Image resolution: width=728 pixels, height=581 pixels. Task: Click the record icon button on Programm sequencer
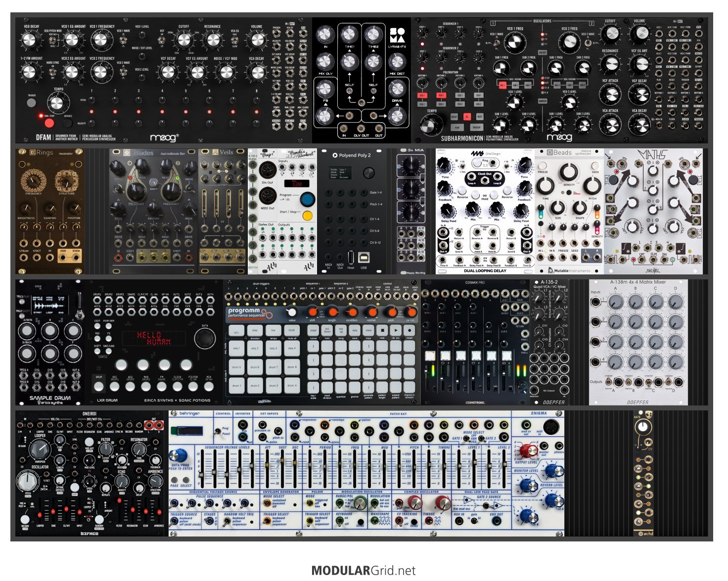pyautogui.click(x=410, y=329)
